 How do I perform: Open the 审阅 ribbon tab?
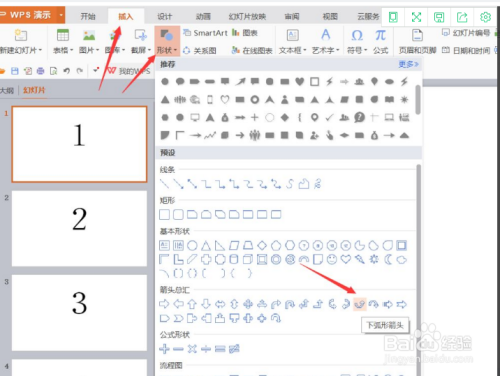point(292,16)
